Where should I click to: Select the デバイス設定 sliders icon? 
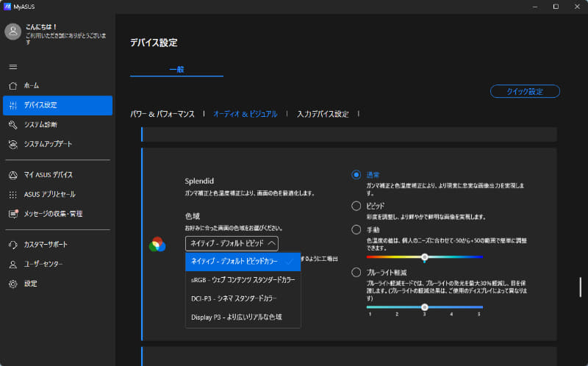(12, 105)
